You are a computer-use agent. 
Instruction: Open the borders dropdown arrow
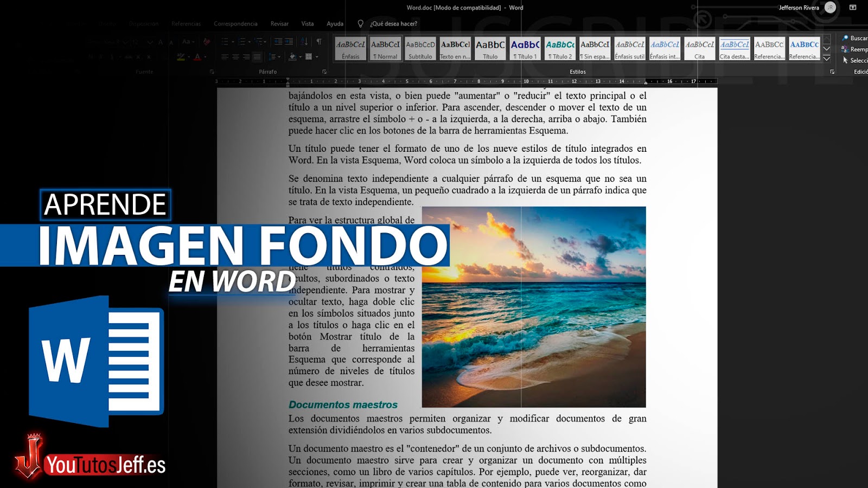(x=317, y=56)
